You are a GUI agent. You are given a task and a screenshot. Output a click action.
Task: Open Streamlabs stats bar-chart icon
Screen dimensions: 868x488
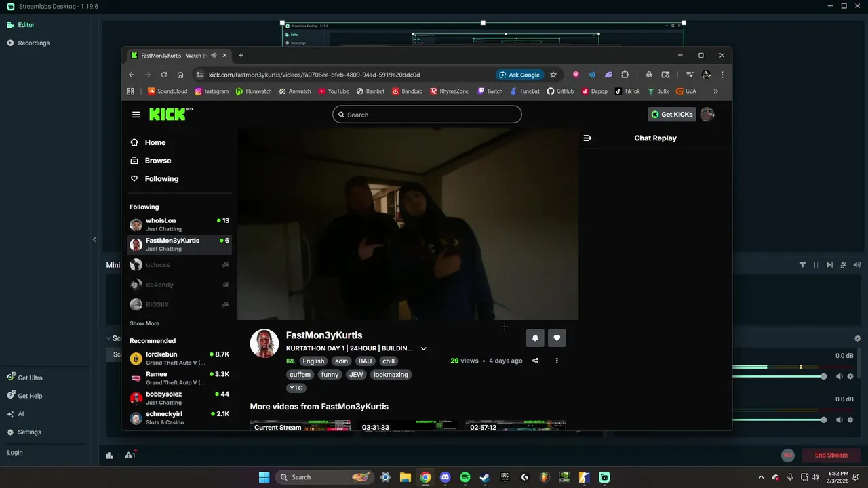109,455
